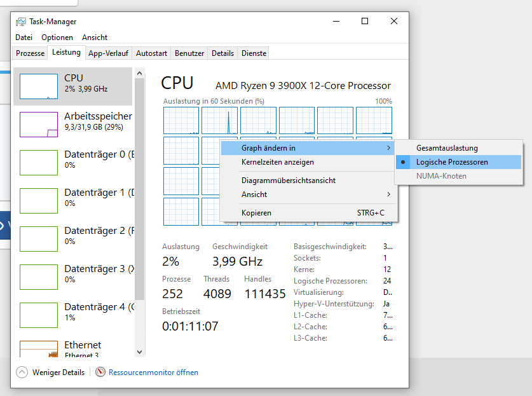
Task: Select the Arbeitsspeicher mini graph thumbnail
Action: coord(39,125)
